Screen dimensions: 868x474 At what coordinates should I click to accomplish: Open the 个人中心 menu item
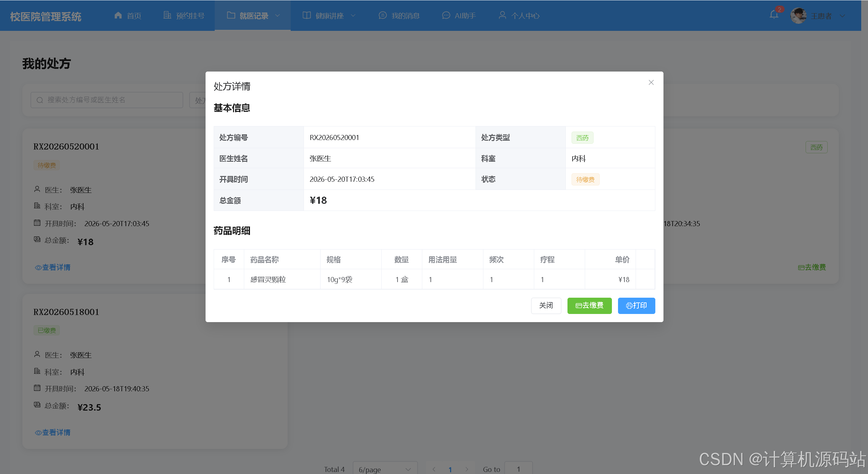[519, 16]
